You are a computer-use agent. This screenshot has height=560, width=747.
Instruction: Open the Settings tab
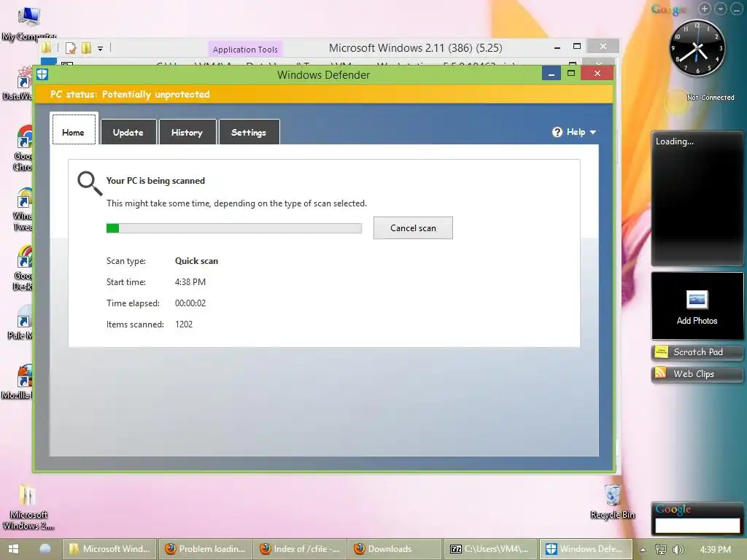249,132
